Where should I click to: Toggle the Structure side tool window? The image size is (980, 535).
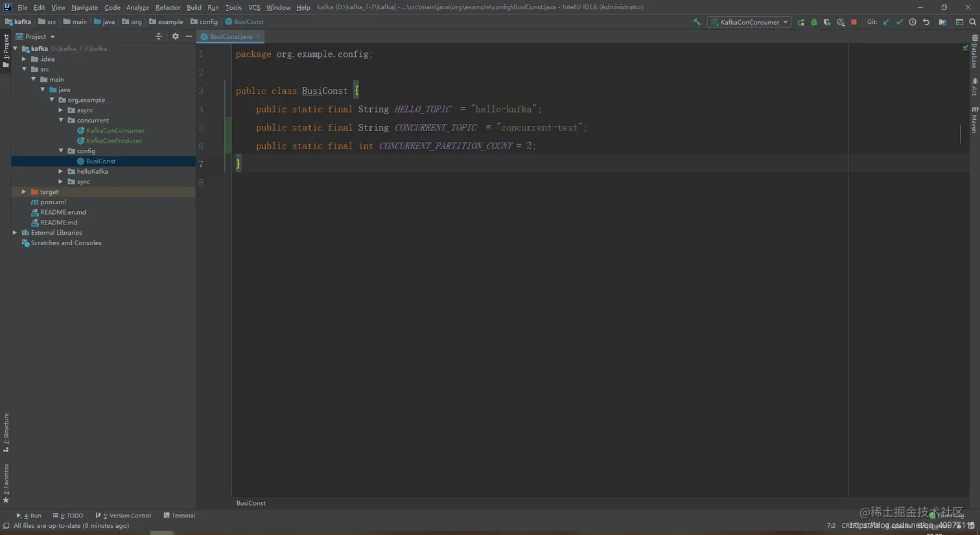[x=6, y=433]
